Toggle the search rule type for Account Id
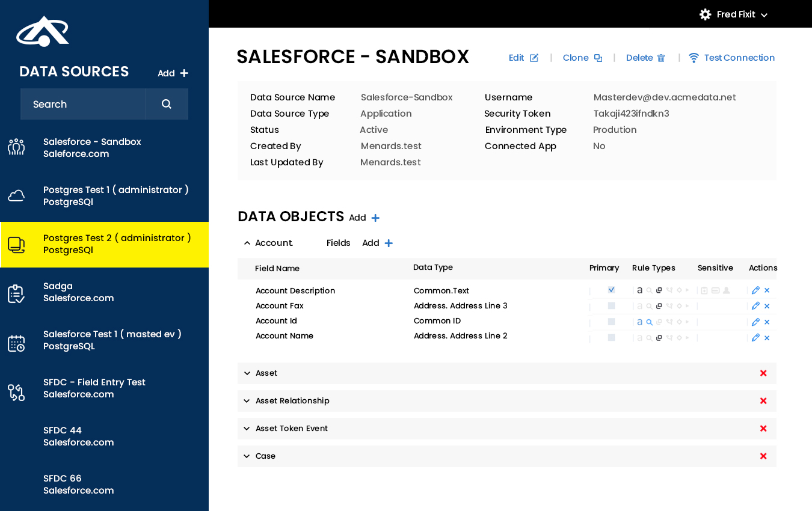Image resolution: width=812 pixels, height=511 pixels. (650, 322)
